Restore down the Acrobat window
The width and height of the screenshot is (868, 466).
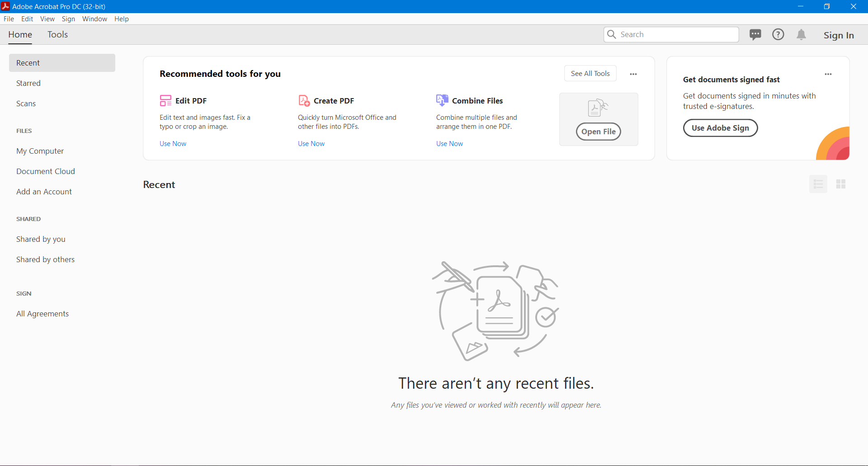tap(827, 6)
